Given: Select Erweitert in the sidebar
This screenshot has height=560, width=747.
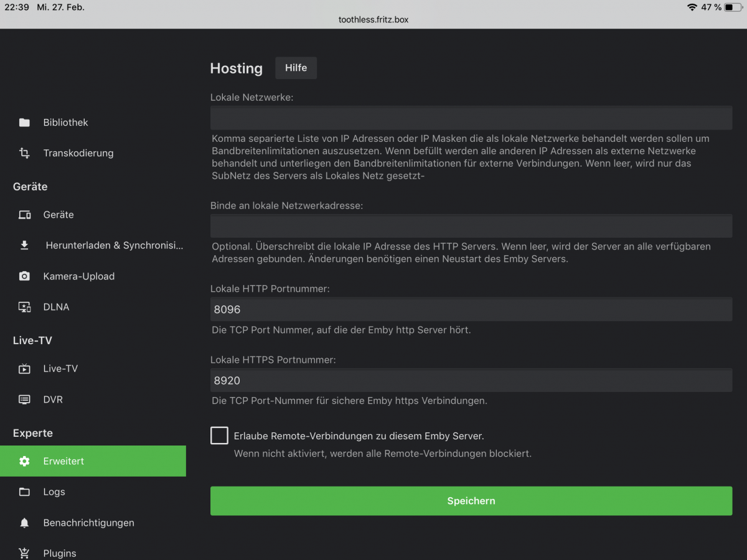Looking at the screenshot, I should click(x=63, y=461).
